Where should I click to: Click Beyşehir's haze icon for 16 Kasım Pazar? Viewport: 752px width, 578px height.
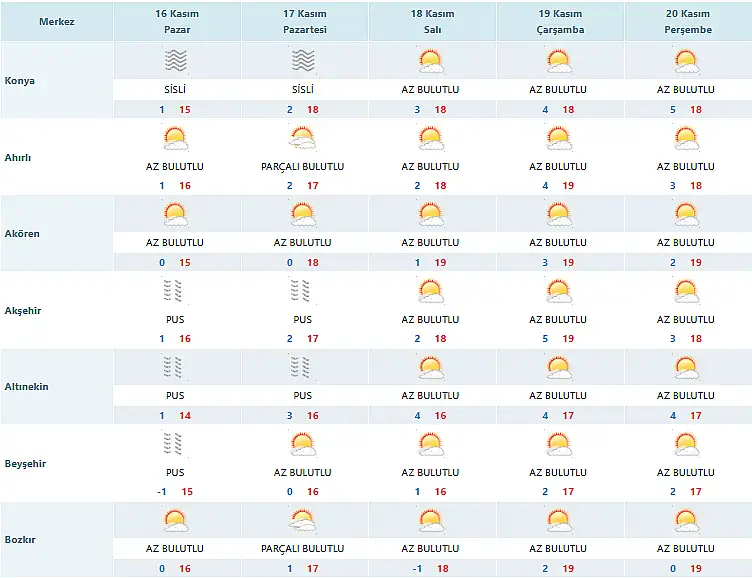174,444
